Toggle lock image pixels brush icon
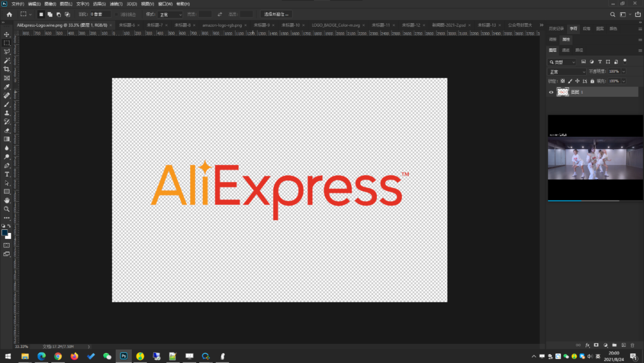Viewport: 644px width, 363px height. click(570, 81)
